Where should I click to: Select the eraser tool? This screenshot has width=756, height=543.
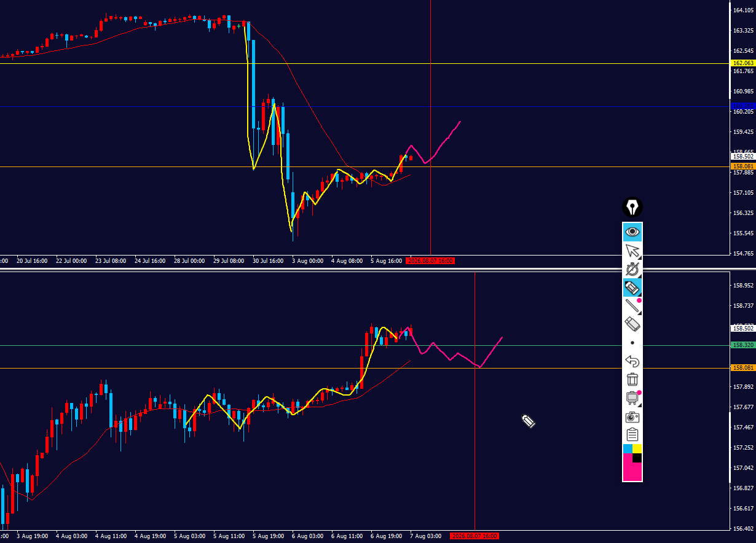point(632,324)
